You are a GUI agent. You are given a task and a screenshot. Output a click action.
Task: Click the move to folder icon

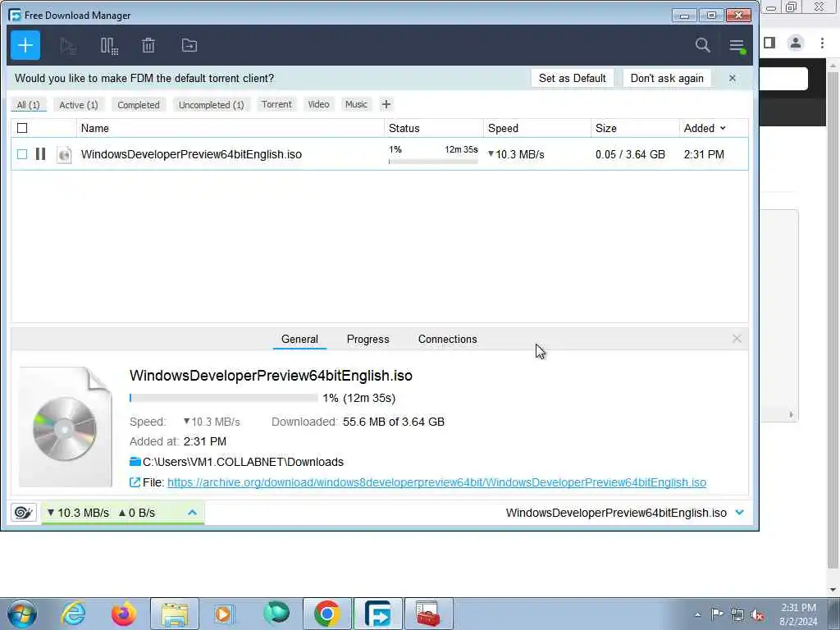(x=189, y=46)
